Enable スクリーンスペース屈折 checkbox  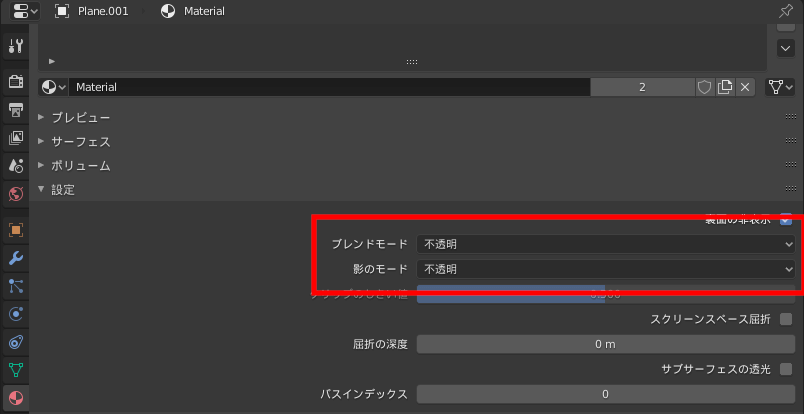coord(786,319)
